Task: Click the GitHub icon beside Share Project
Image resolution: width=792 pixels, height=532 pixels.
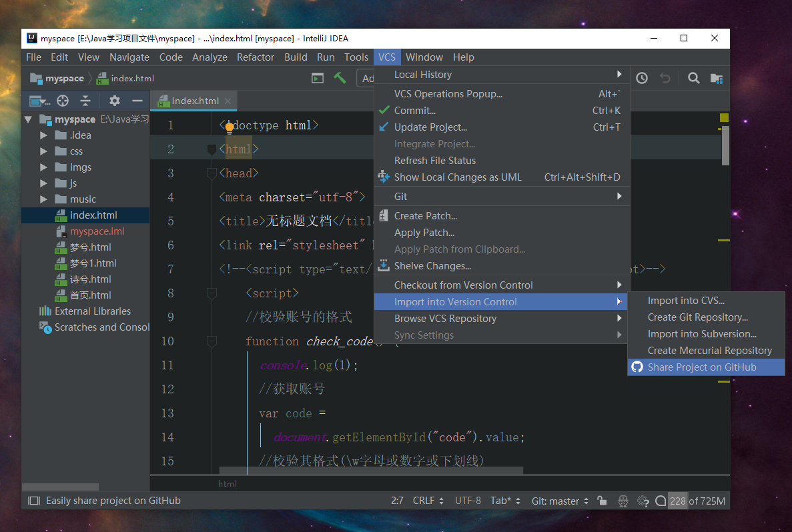Action: pyautogui.click(x=637, y=367)
